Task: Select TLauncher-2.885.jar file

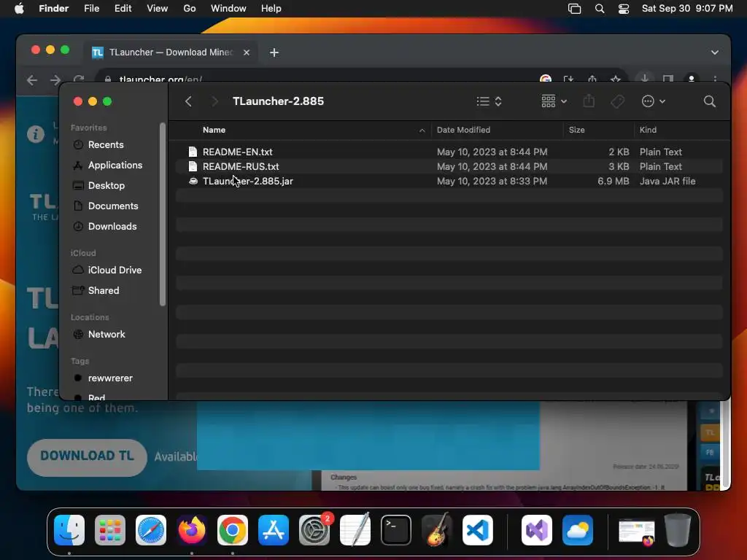Action: [x=449, y=182]
